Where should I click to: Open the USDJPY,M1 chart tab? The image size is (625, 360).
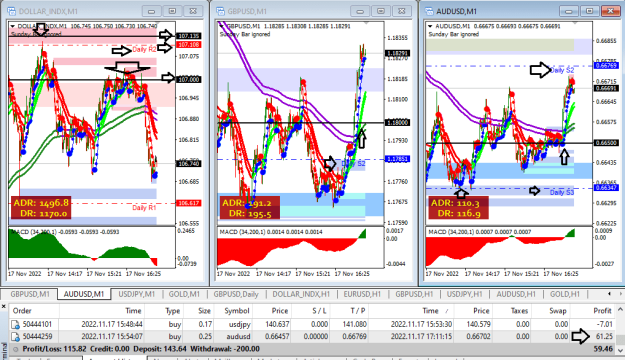click(136, 294)
